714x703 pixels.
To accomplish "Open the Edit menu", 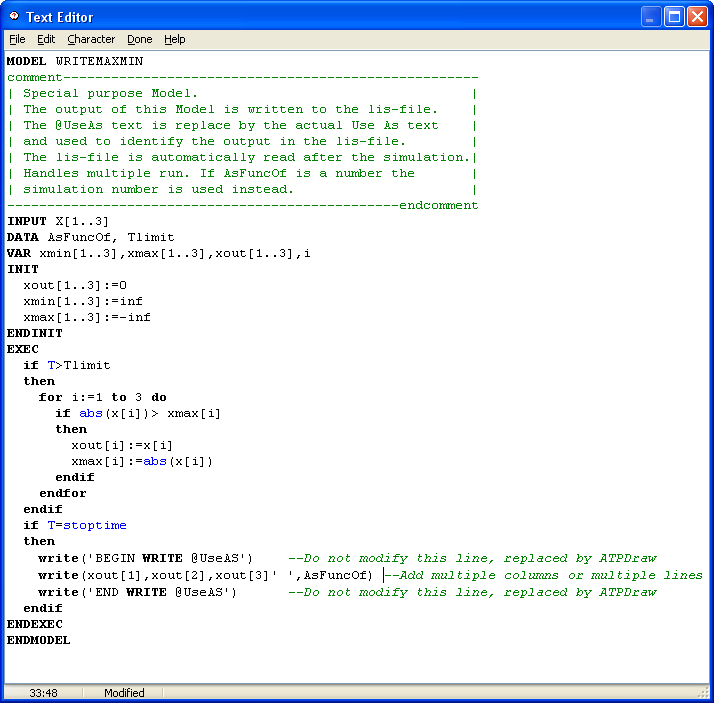I will click(x=46, y=40).
